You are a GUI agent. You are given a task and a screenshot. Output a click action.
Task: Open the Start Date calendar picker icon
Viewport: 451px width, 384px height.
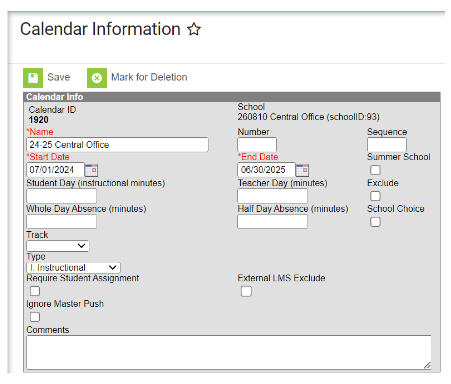(x=91, y=170)
